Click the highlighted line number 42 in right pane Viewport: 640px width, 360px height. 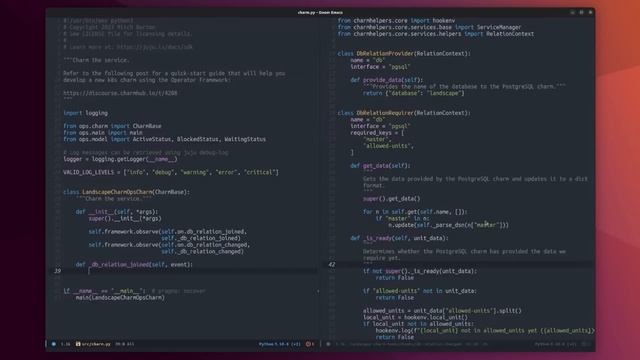(x=332, y=264)
